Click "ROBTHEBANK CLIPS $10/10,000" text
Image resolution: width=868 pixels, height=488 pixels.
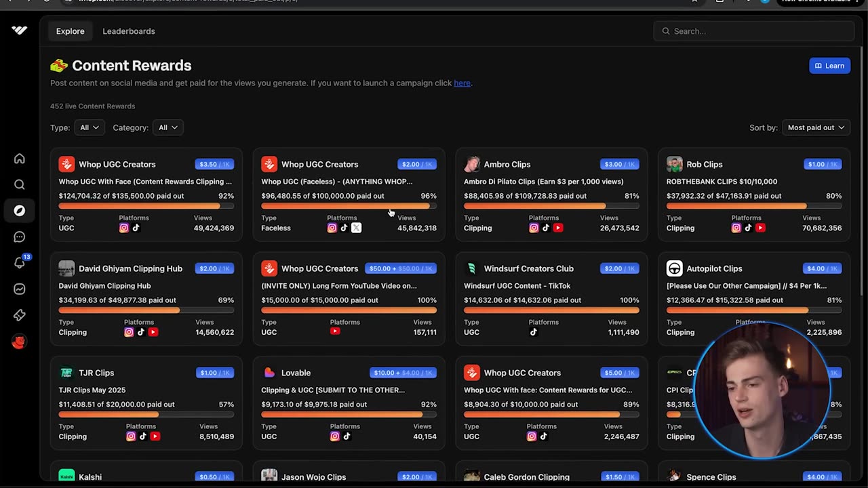click(722, 182)
